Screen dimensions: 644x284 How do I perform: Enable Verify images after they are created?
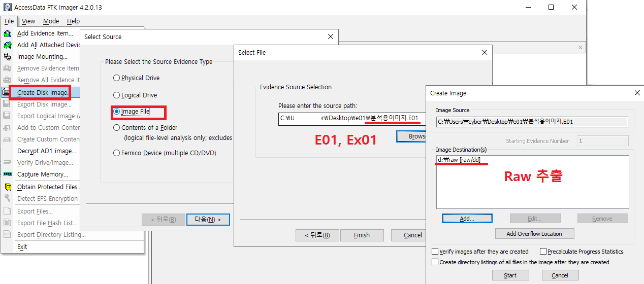point(435,252)
